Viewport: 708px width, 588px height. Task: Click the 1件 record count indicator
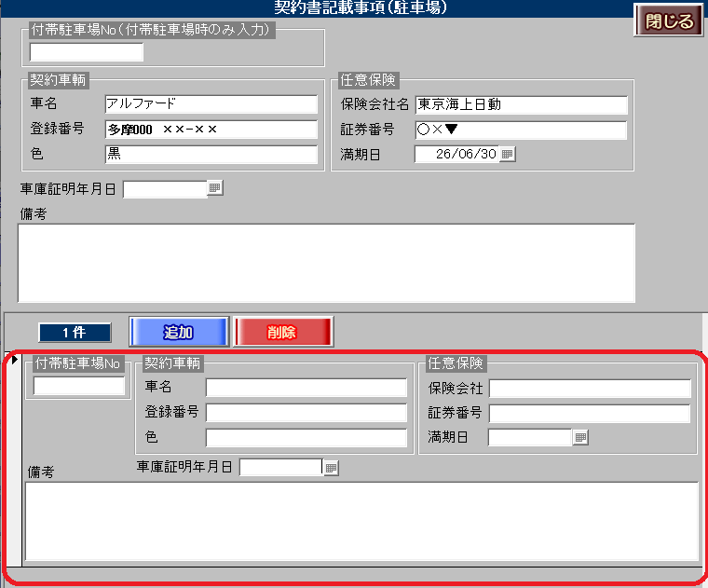75,333
